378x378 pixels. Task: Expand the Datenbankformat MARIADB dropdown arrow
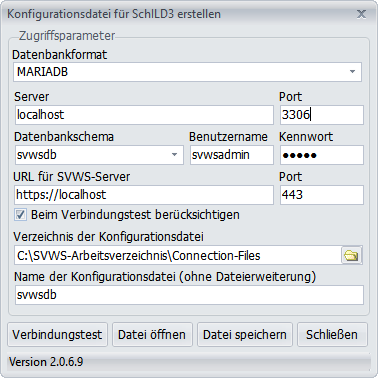tap(352, 72)
